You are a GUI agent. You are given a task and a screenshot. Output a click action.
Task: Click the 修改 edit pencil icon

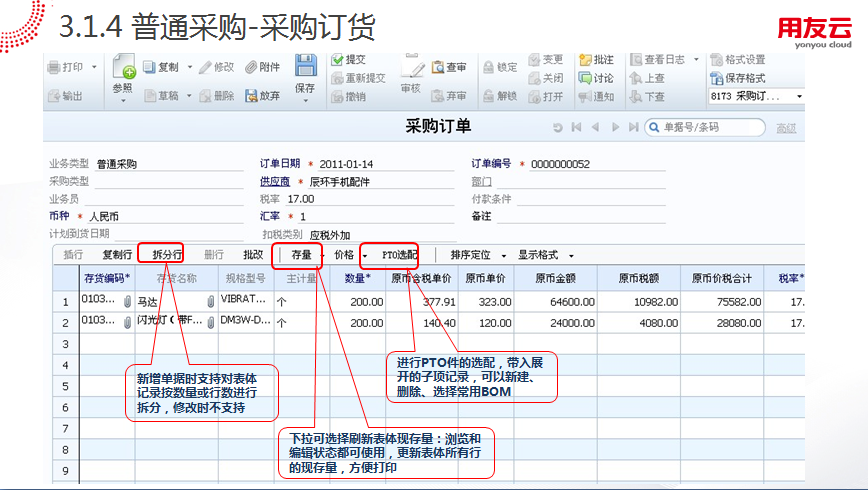[x=205, y=67]
